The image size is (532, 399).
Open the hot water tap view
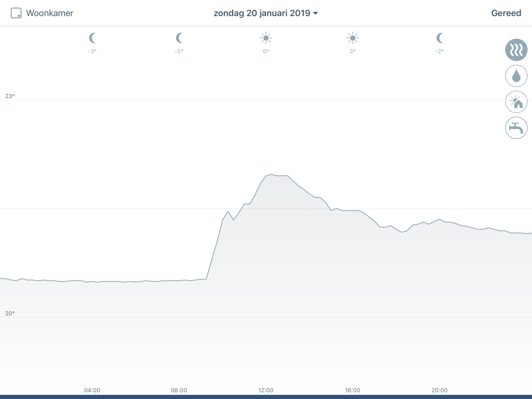516,128
